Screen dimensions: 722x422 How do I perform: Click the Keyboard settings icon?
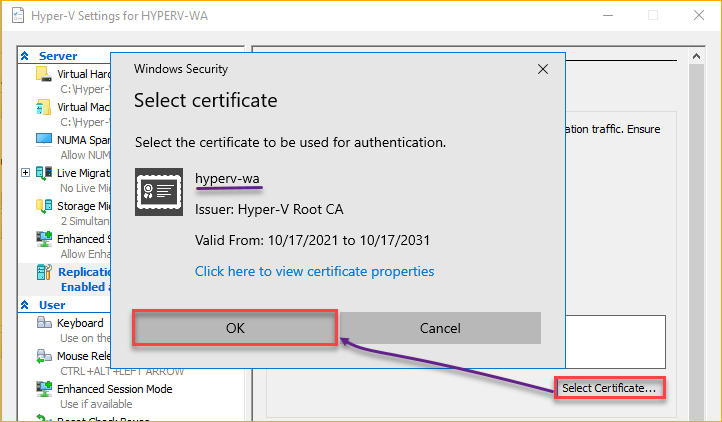point(44,322)
